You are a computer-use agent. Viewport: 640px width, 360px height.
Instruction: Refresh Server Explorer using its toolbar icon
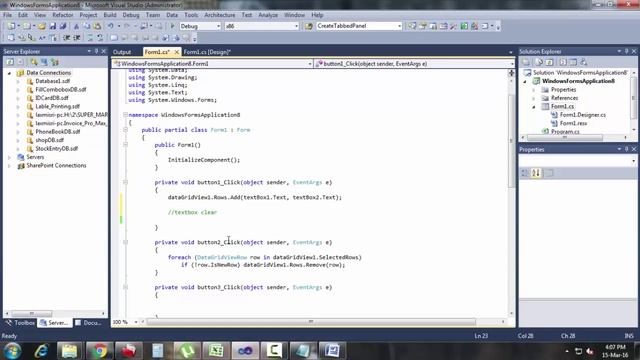coord(10,62)
